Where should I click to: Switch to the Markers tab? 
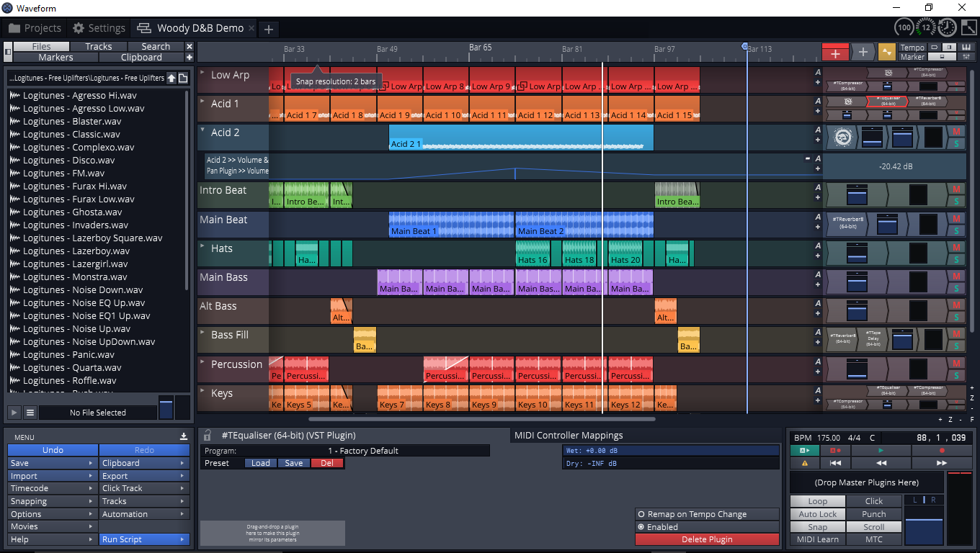55,56
